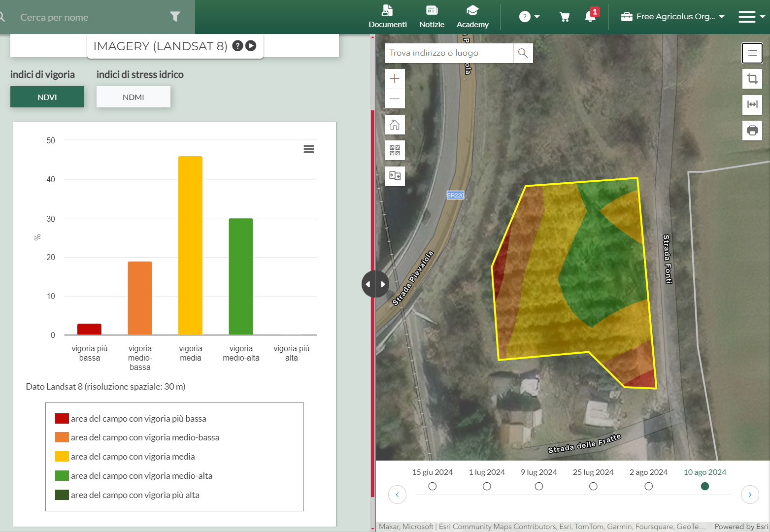Click the green legend swatch vigoria medio-alta
The image size is (770, 532).
coord(62,476)
